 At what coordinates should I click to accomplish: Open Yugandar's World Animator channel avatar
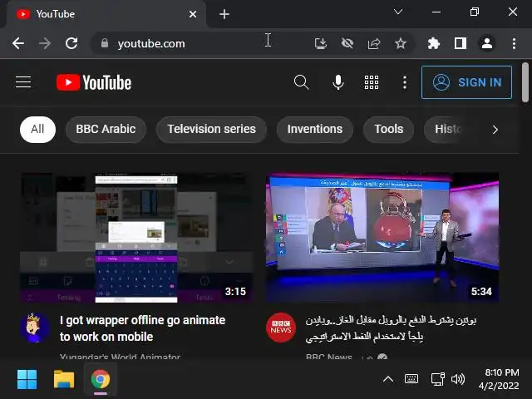point(35,328)
